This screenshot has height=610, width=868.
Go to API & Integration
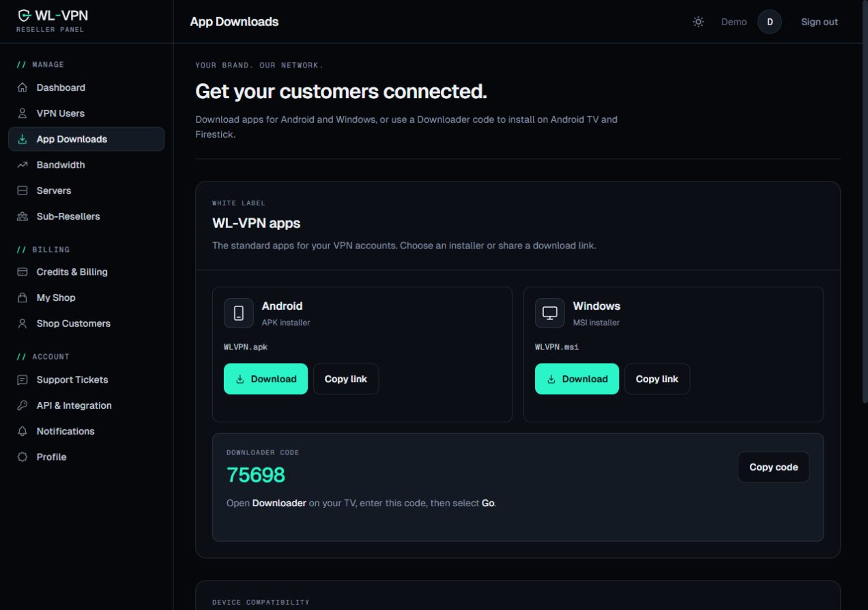86,405
